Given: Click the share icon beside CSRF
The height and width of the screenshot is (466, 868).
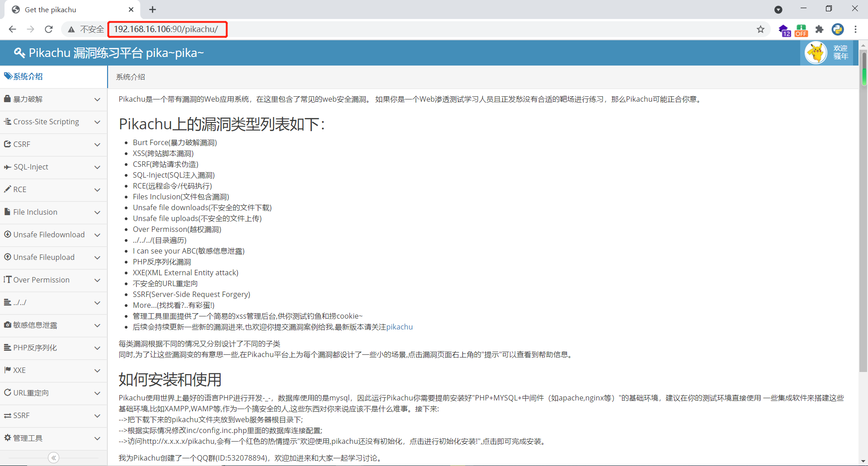Looking at the screenshot, I should click(7, 144).
